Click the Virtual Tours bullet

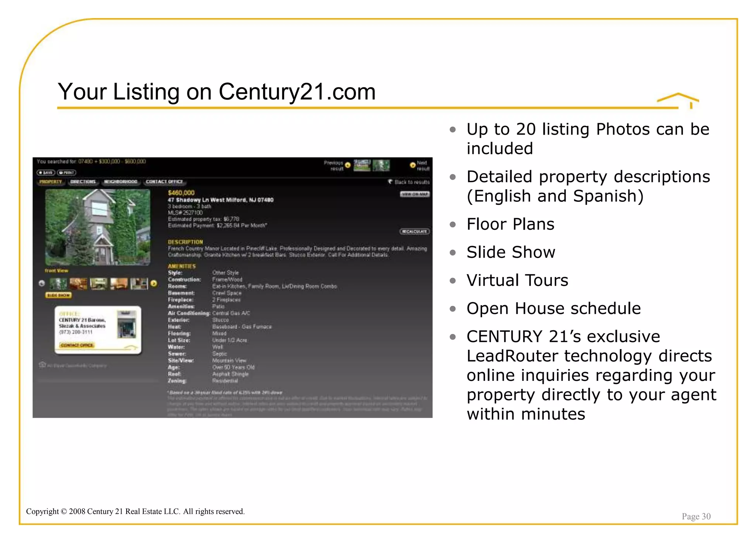click(x=518, y=280)
